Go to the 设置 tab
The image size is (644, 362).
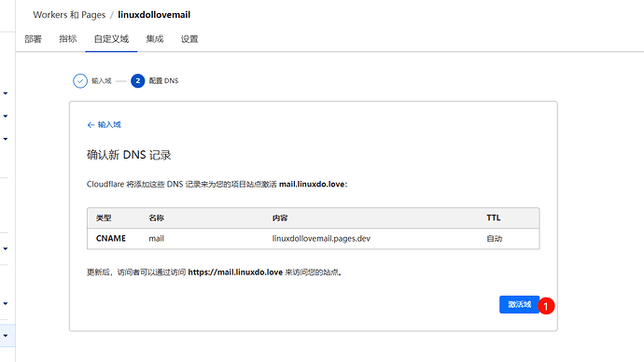189,39
